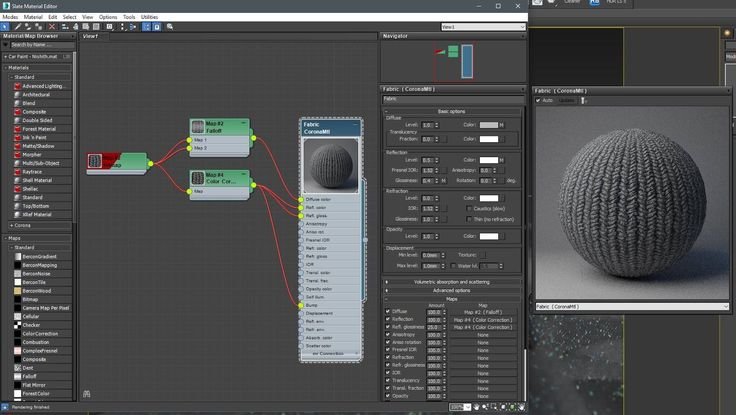Open the Utilities menu
This screenshot has height=415, width=736.
tap(149, 17)
